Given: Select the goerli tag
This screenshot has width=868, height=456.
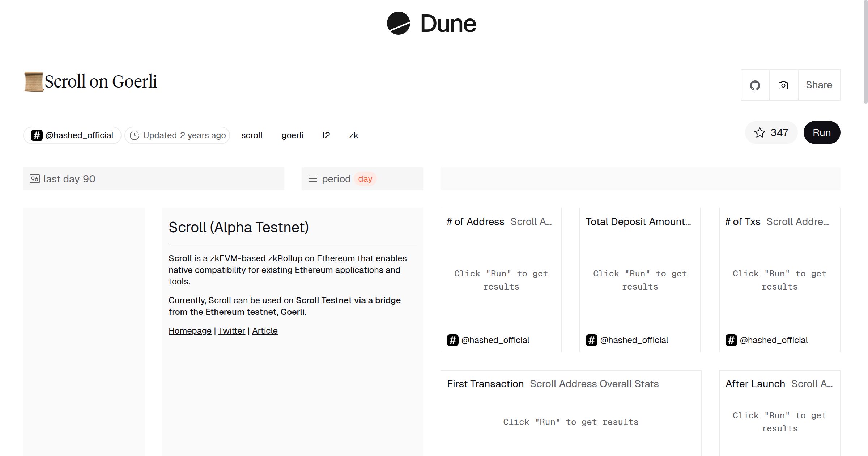Looking at the screenshot, I should [x=292, y=135].
